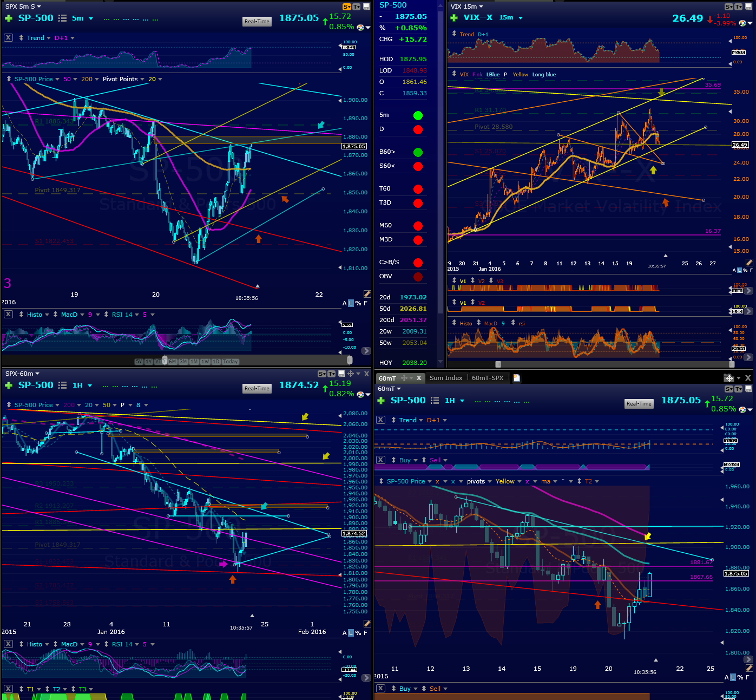Click green plus icon in SPX-60m panel
The height and width of the screenshot is (700, 756).
[9, 385]
